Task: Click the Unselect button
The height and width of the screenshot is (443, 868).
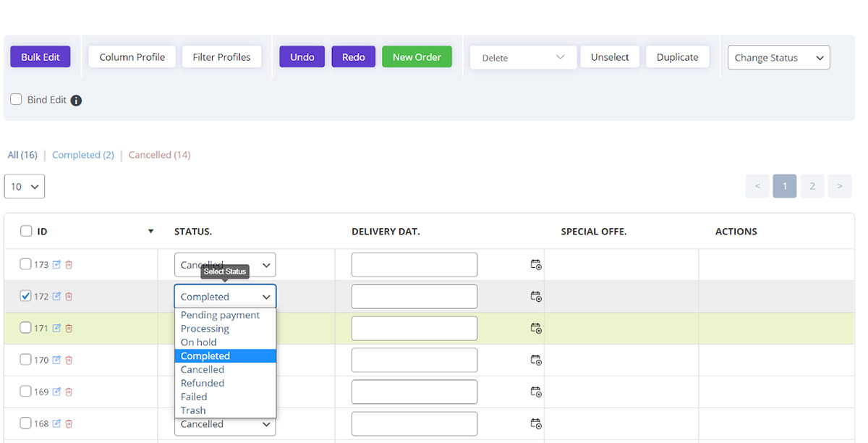Action: tap(610, 57)
